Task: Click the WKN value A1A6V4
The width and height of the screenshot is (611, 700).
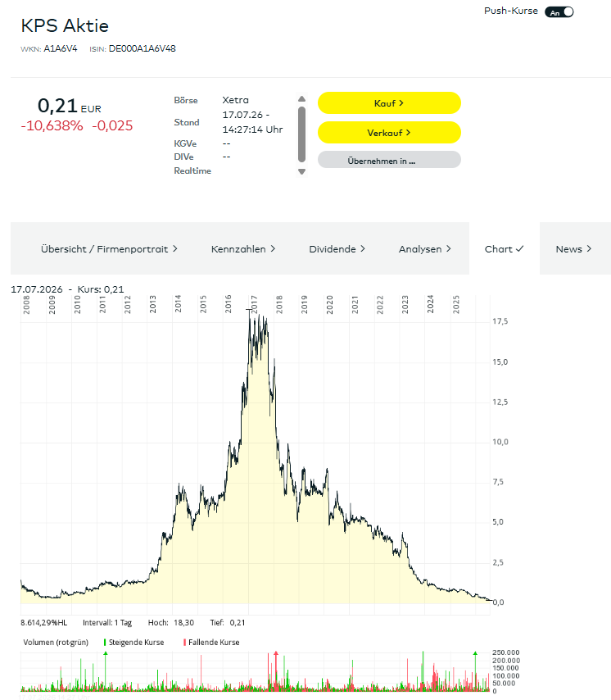Action: [x=61, y=48]
